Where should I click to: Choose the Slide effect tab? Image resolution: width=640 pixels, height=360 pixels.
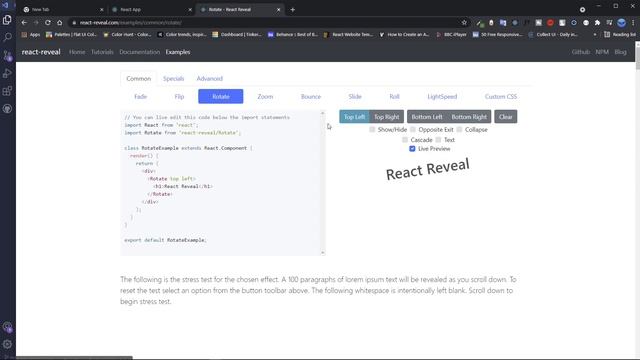point(355,97)
